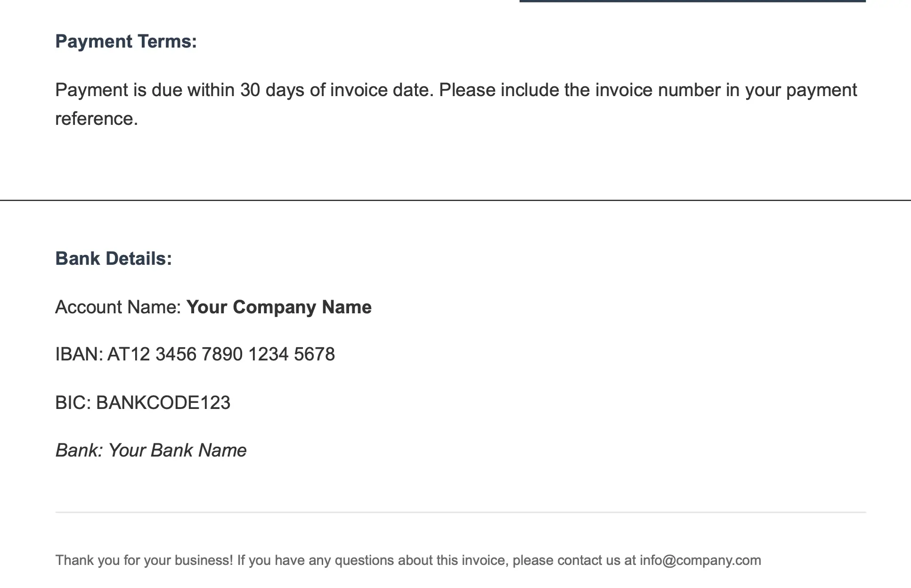Click the italic Your Bank Name text
Screen dimensions: 911x588
[x=177, y=450]
